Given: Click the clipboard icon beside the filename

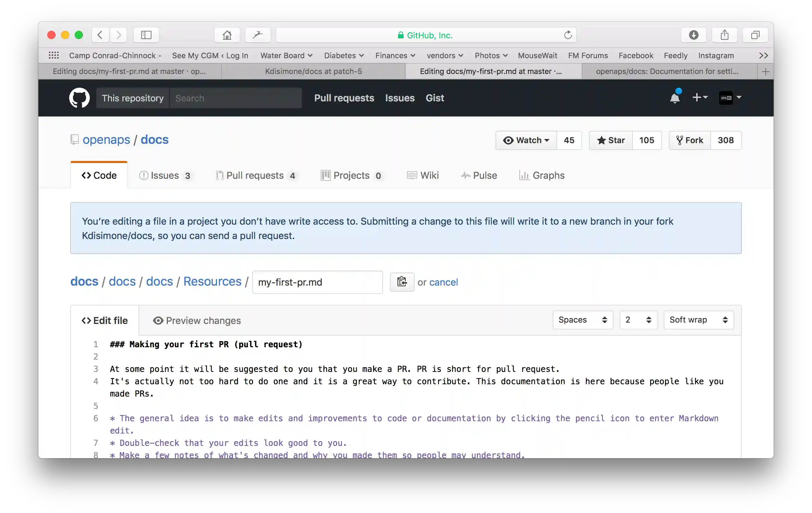Looking at the screenshot, I should coord(402,282).
